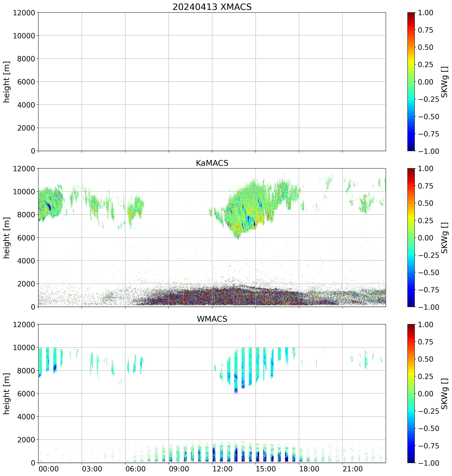Click the 21:00 time axis label
This screenshot has height=476, width=452.
click(x=353, y=469)
